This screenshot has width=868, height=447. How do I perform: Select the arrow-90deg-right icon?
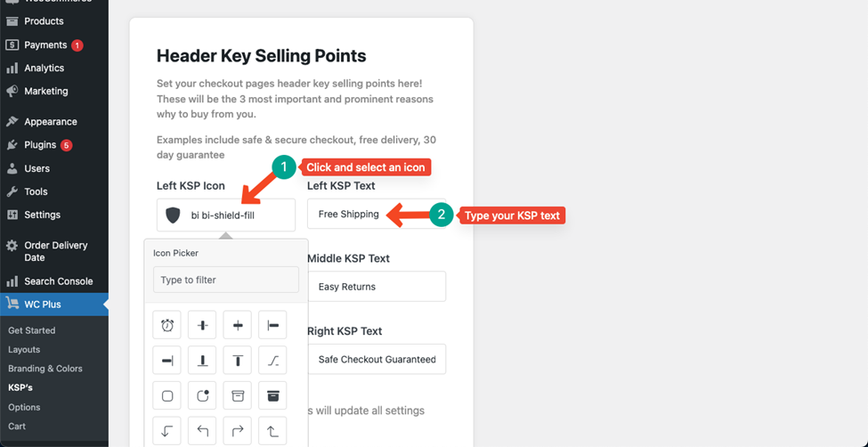point(238,431)
